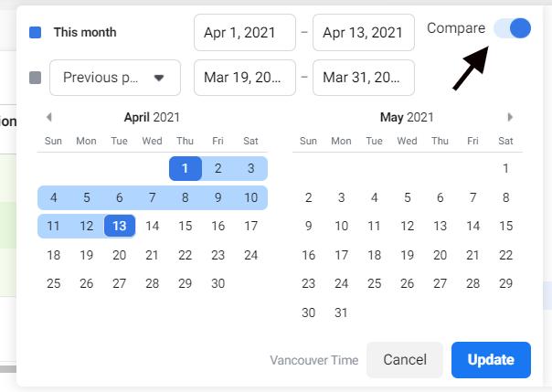Select April 1 in the calendar
Screen dimensions: 552x392
pos(186,168)
